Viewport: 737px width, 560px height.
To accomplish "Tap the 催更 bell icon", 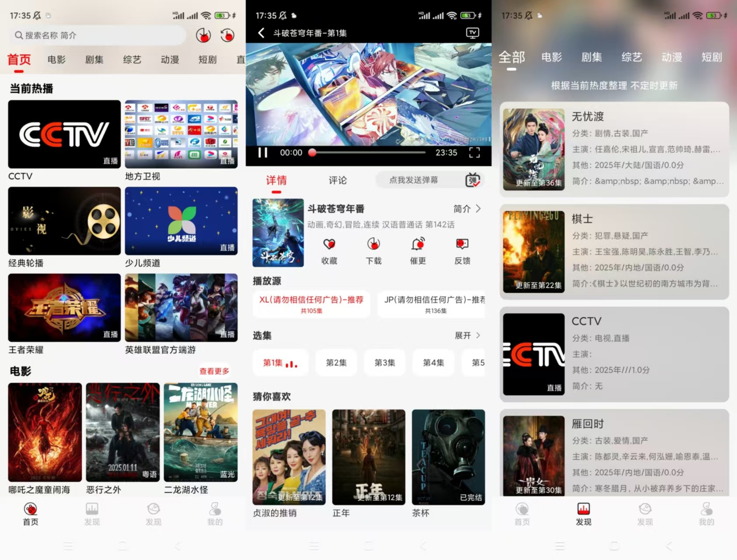I will click(418, 244).
